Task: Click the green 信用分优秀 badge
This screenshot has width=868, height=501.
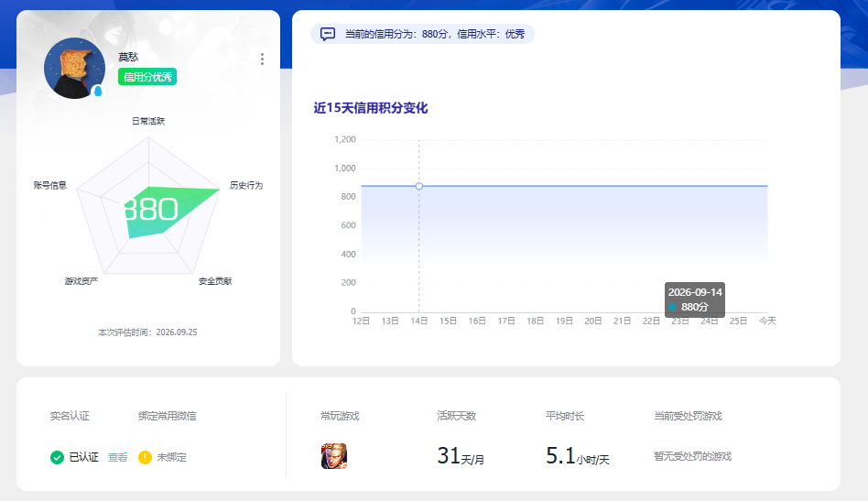Action: pos(147,76)
